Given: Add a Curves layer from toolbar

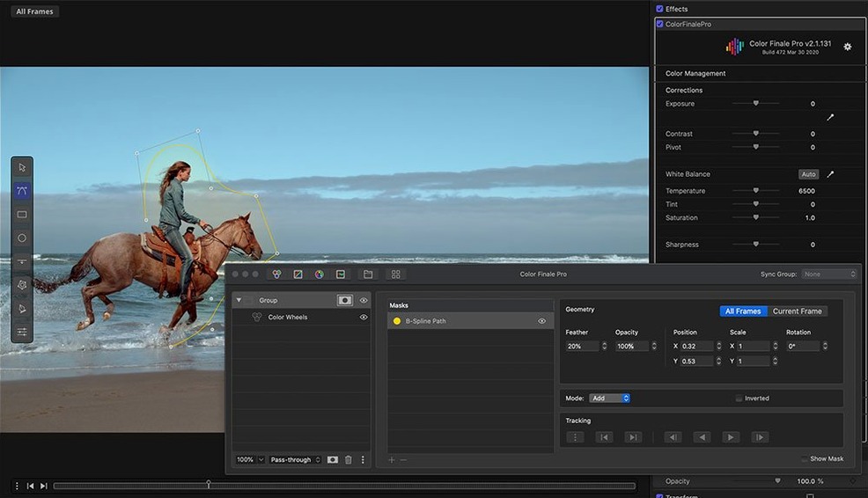Looking at the screenshot, I should [x=298, y=274].
